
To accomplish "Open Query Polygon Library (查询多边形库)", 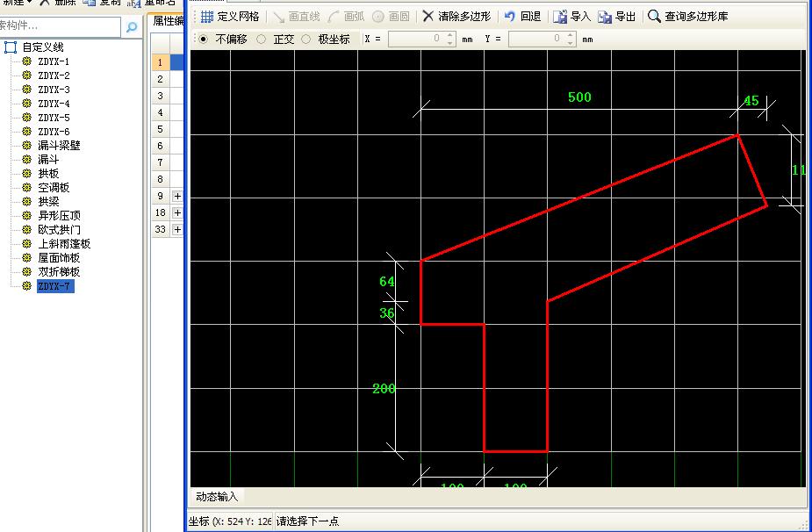I will [x=687, y=17].
